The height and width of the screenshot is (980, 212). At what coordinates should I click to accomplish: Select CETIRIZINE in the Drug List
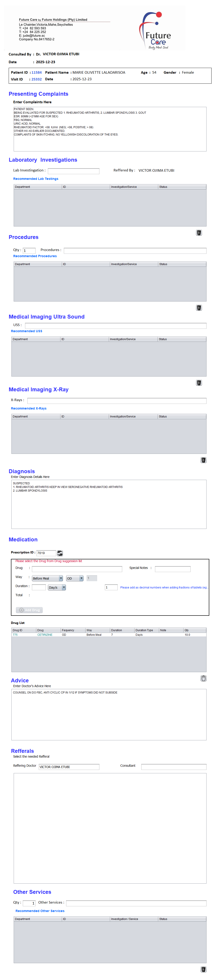coord(45,635)
